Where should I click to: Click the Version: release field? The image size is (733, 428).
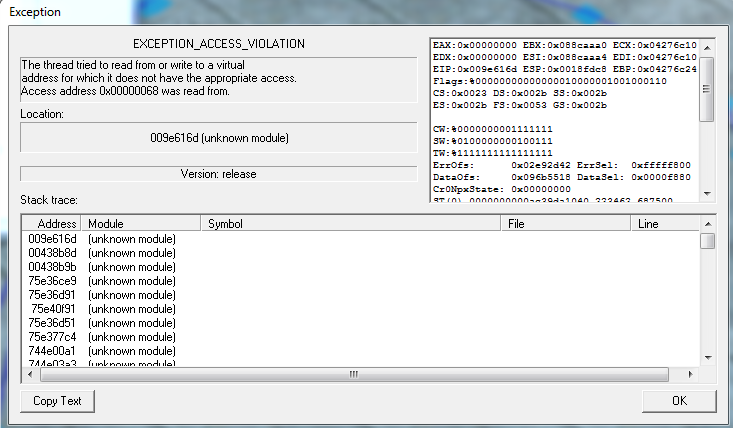click(219, 174)
